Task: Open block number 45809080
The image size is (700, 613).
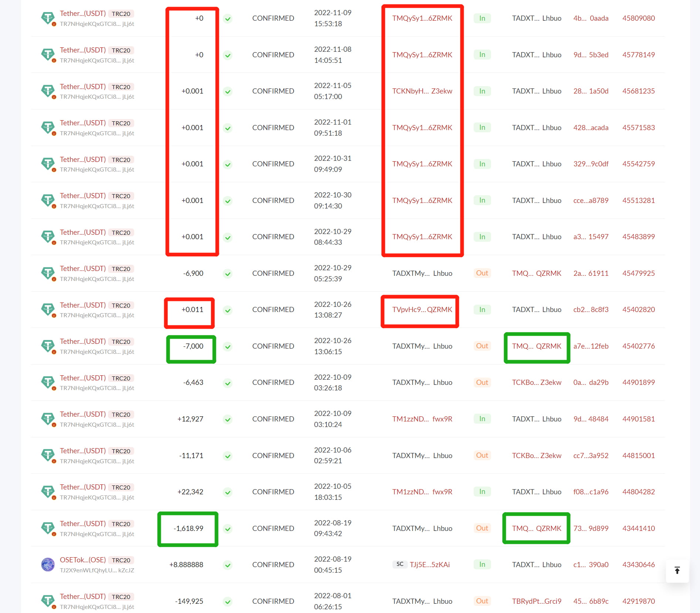Action: coord(638,18)
